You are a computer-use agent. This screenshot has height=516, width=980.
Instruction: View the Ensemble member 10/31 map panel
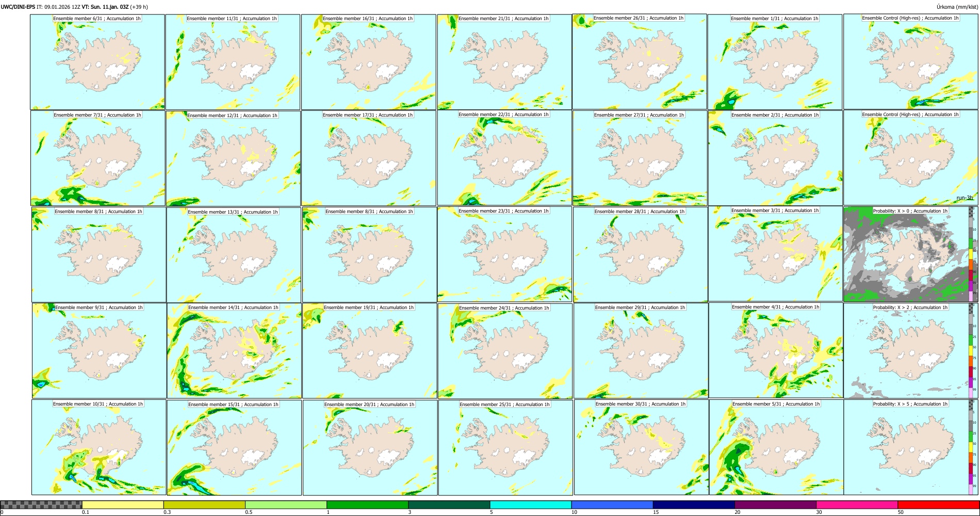pyautogui.click(x=99, y=447)
